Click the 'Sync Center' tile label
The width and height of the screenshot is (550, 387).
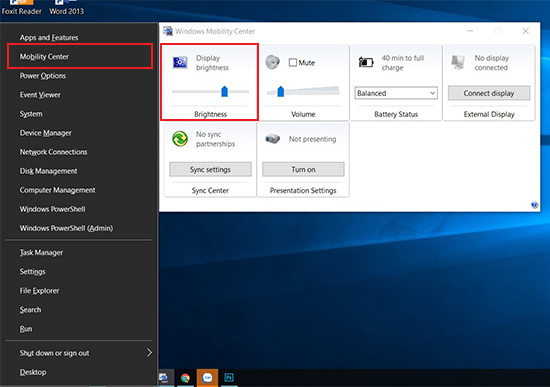[x=210, y=190]
